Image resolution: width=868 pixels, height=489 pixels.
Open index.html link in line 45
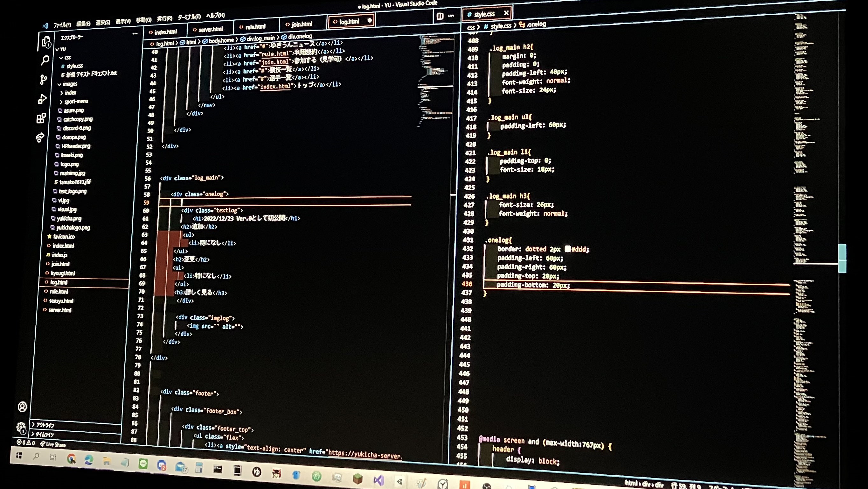[275, 87]
